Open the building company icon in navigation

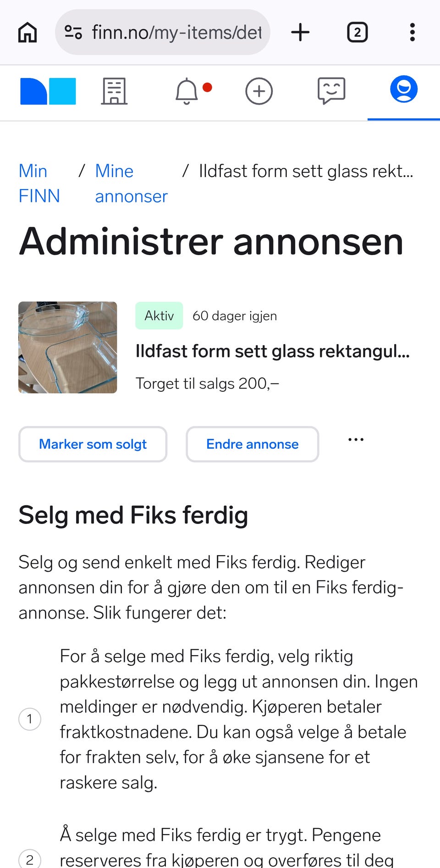[x=114, y=91]
